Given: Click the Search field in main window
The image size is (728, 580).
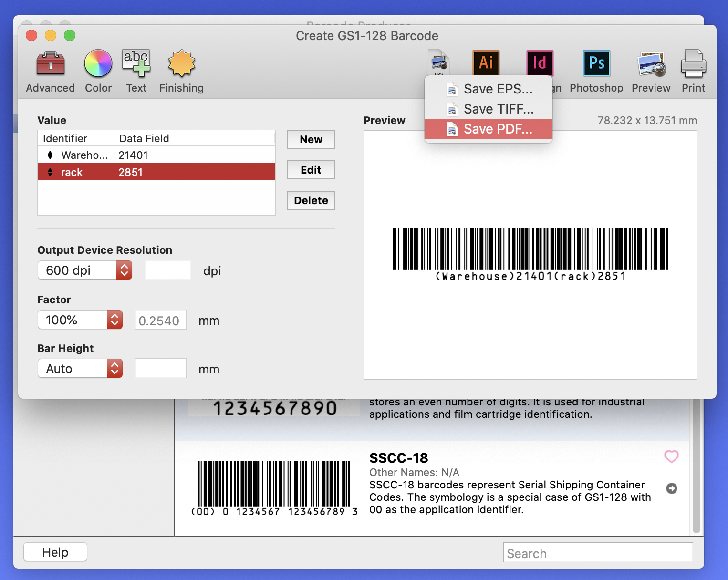Looking at the screenshot, I should pos(598,553).
